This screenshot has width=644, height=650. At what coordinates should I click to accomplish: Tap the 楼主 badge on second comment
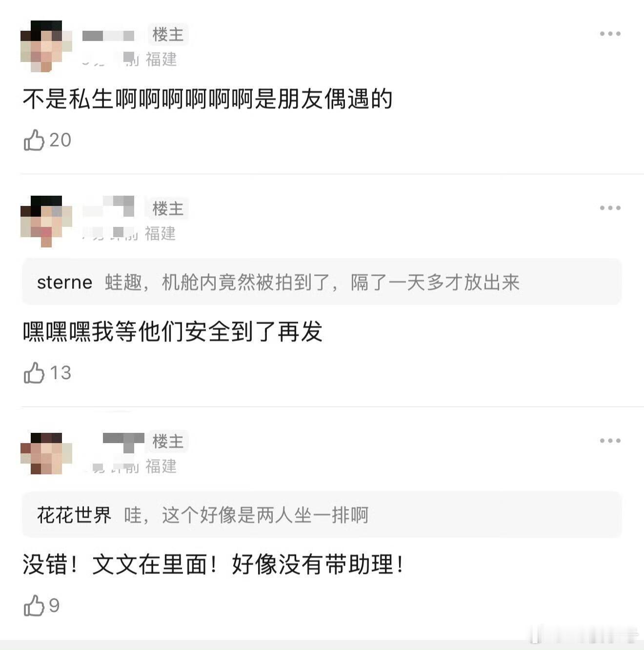[x=168, y=209]
